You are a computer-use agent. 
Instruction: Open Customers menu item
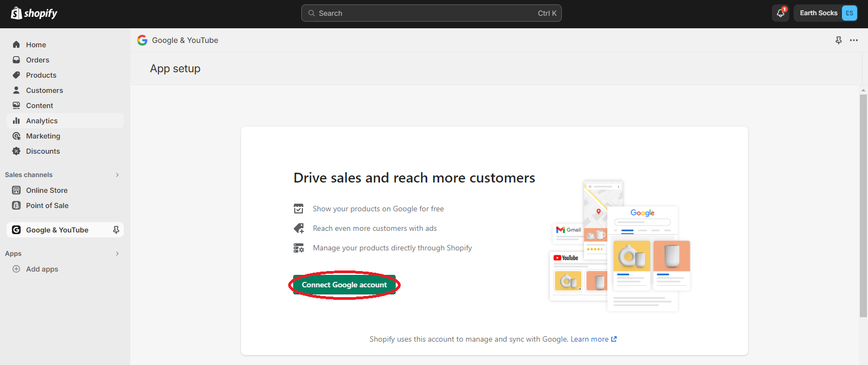tap(65, 90)
